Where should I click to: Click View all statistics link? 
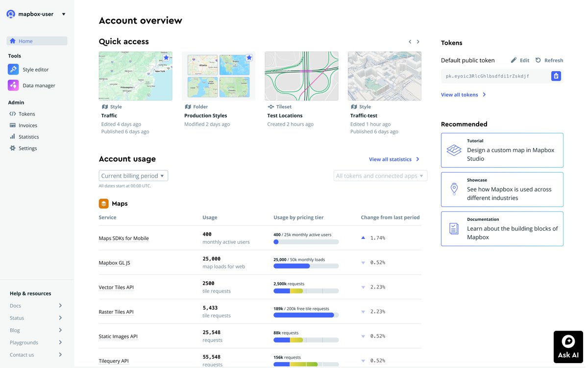click(394, 159)
